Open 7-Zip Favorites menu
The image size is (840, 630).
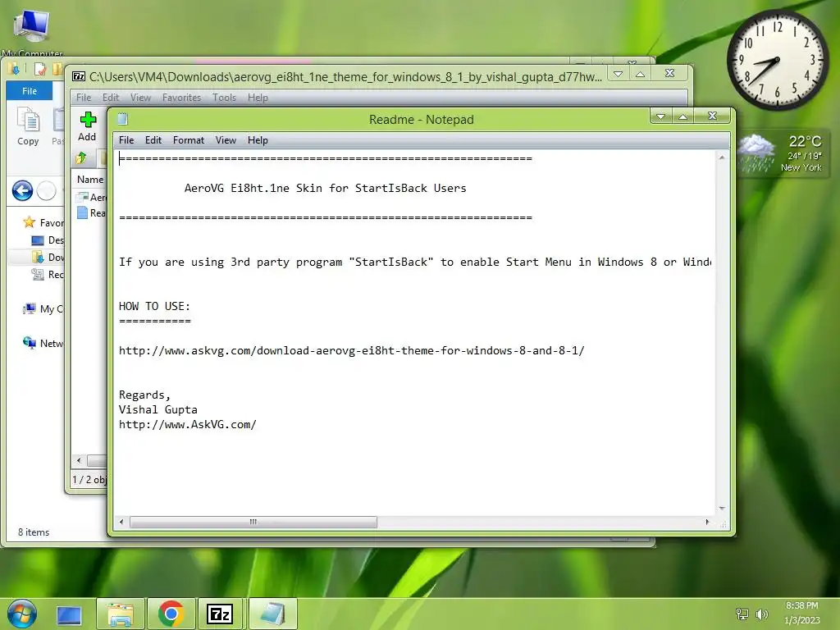pyautogui.click(x=181, y=98)
